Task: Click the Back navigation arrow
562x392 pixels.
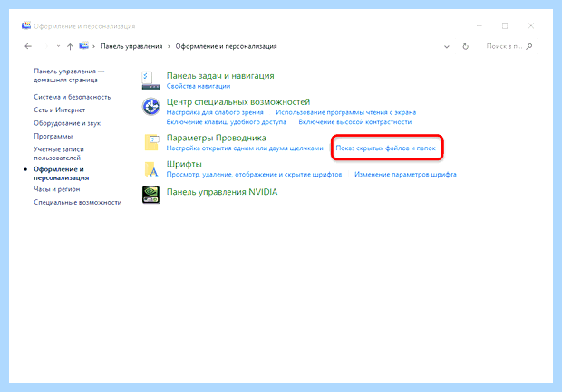Action: pos(28,46)
